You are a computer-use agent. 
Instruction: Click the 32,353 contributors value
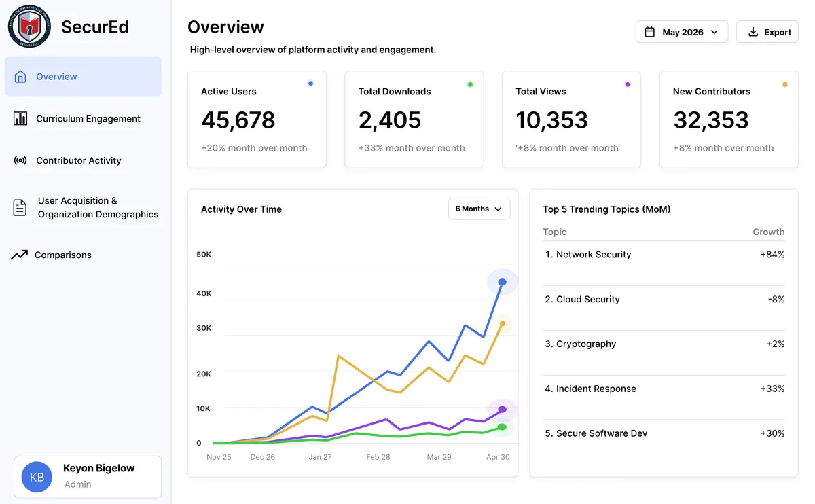pyautogui.click(x=711, y=120)
